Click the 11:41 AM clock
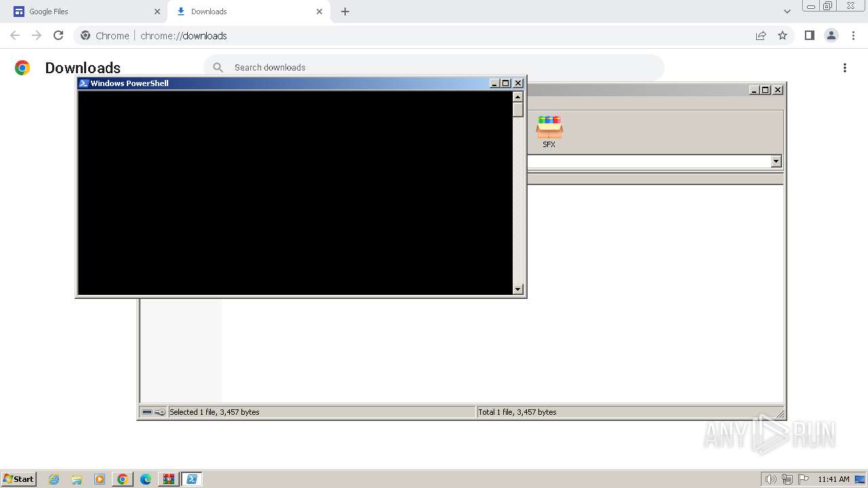The image size is (868, 488). click(x=833, y=479)
